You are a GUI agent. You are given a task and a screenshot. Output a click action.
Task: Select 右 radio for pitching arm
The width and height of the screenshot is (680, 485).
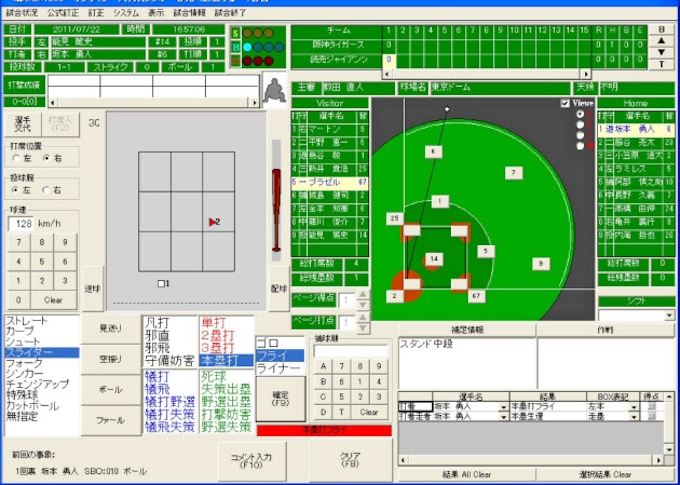tap(47, 190)
